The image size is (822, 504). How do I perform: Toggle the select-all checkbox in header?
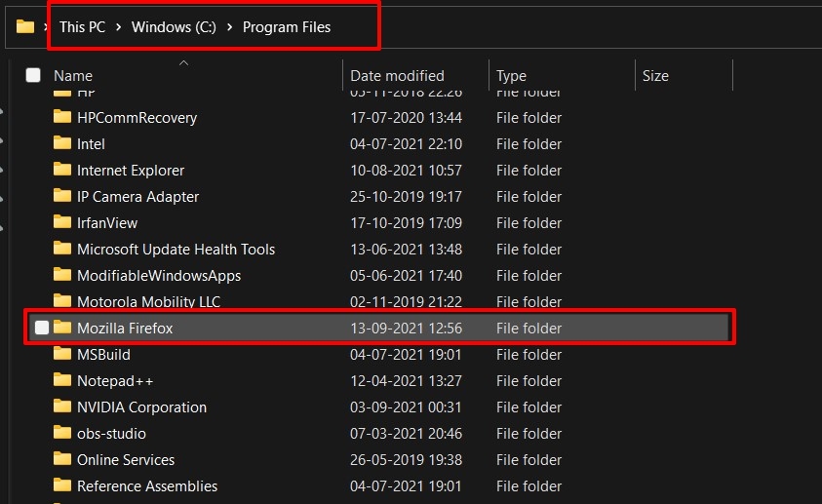click(x=33, y=75)
